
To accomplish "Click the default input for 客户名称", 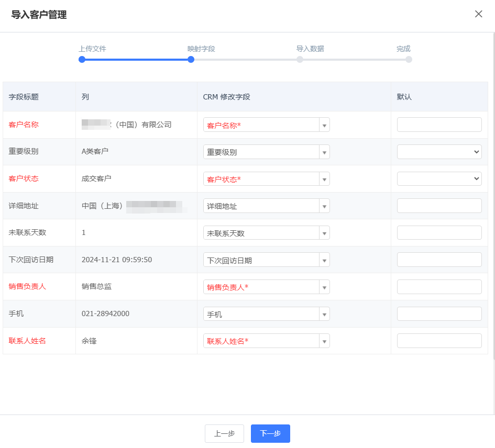I will click(x=439, y=125).
